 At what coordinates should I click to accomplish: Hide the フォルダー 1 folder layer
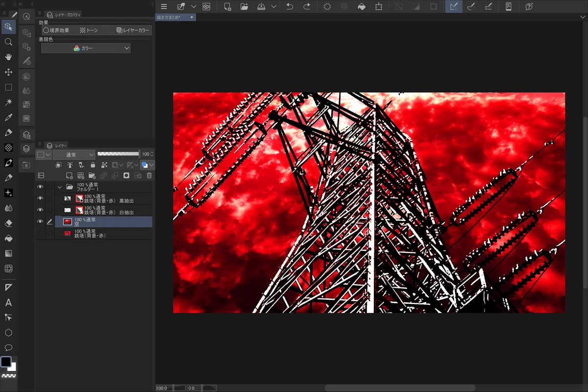40,187
